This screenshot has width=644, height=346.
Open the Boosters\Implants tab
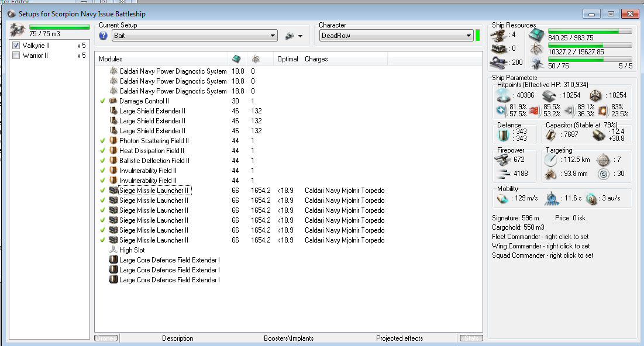(x=289, y=338)
